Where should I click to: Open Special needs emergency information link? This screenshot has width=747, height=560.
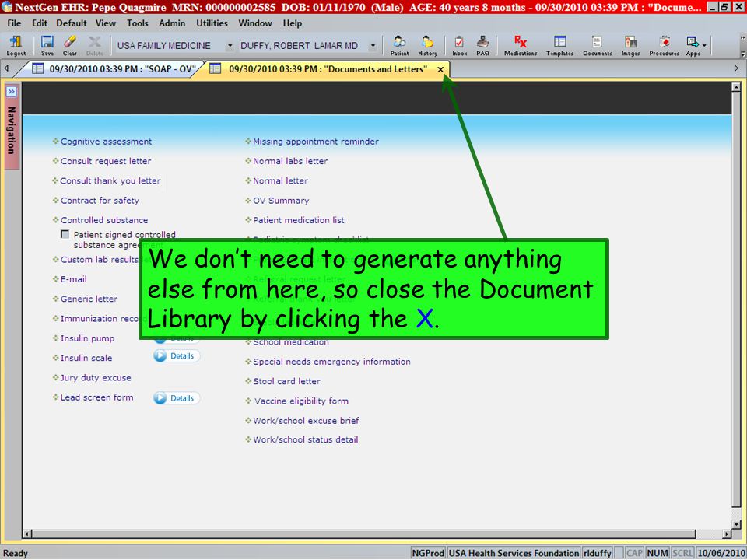[x=331, y=362]
